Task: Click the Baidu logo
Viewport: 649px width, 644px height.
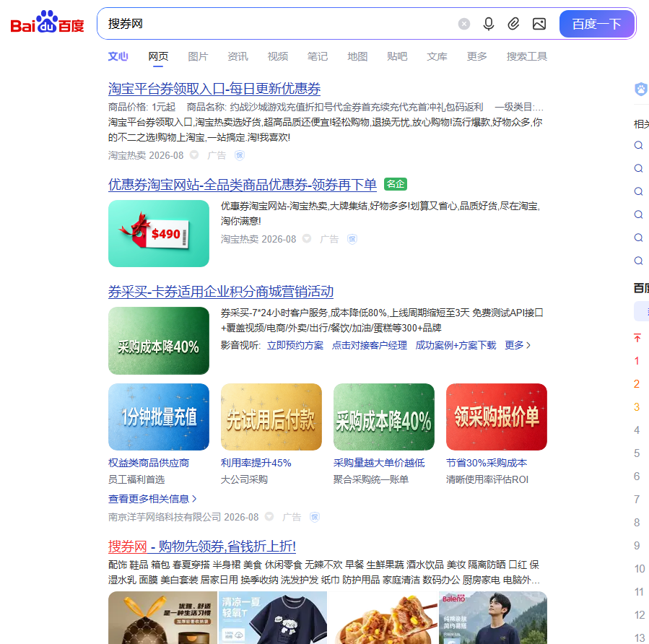Action: tap(47, 22)
